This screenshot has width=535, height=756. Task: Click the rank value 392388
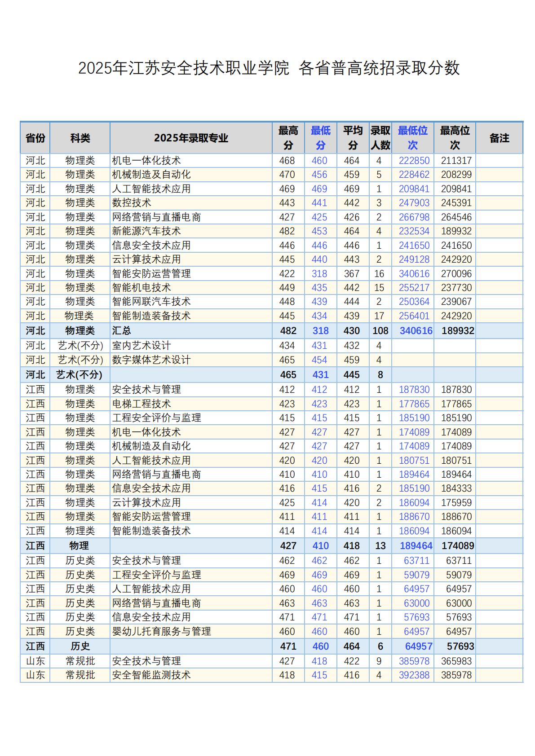point(414,675)
